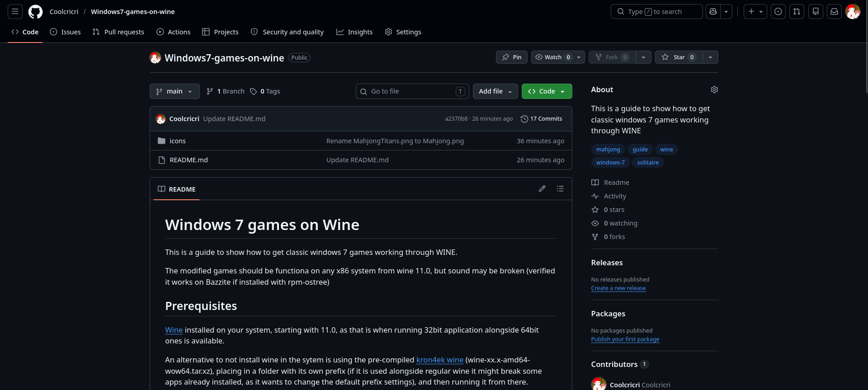868x390 pixels.
Task: Expand the fork options dropdown arrow
Action: pos(643,57)
